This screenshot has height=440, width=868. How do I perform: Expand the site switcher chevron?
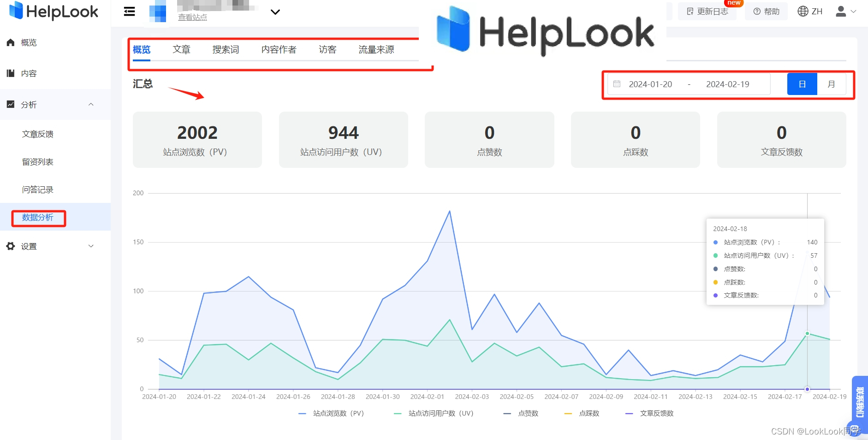pos(275,12)
